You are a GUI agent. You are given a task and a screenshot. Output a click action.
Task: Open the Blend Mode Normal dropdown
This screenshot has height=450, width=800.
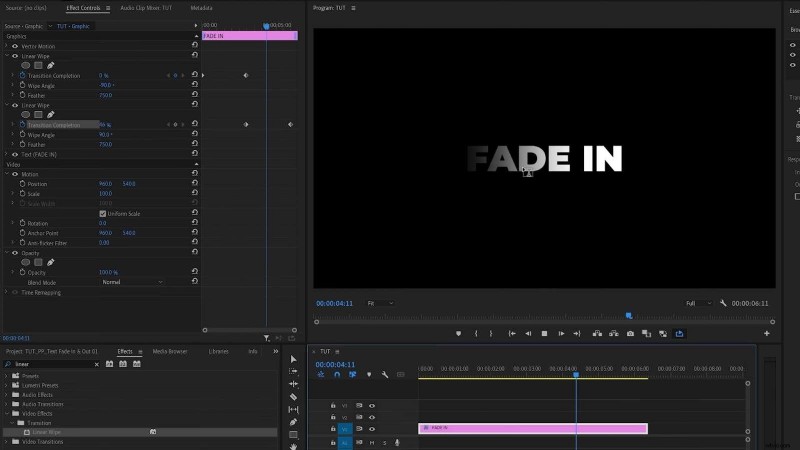tap(132, 282)
